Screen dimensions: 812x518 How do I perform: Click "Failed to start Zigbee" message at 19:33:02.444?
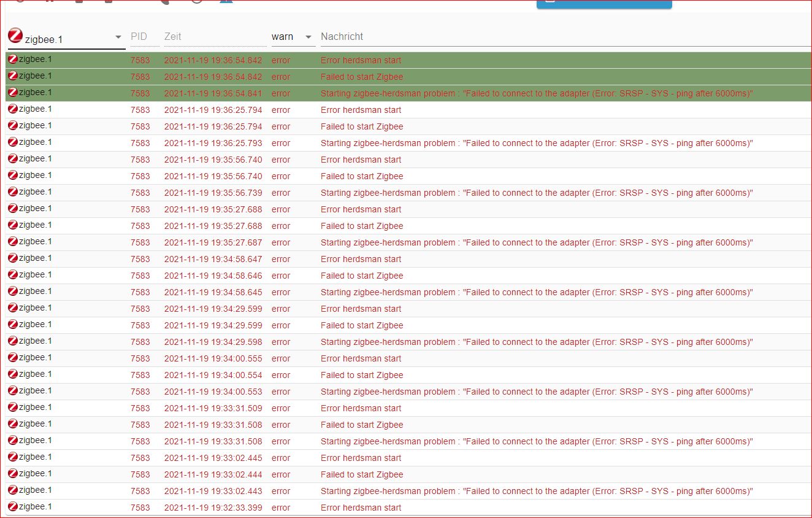point(362,474)
